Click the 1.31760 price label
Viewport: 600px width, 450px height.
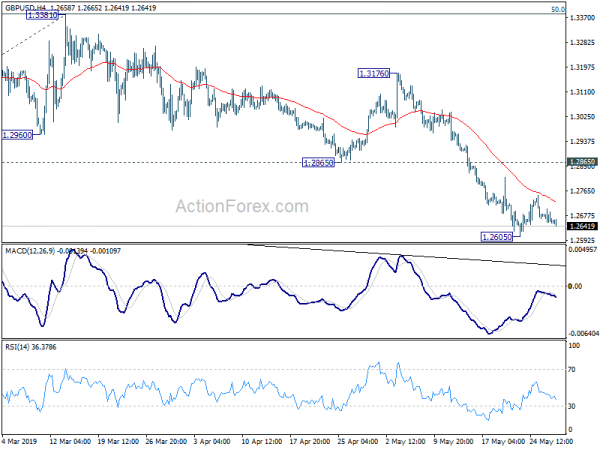click(x=374, y=73)
